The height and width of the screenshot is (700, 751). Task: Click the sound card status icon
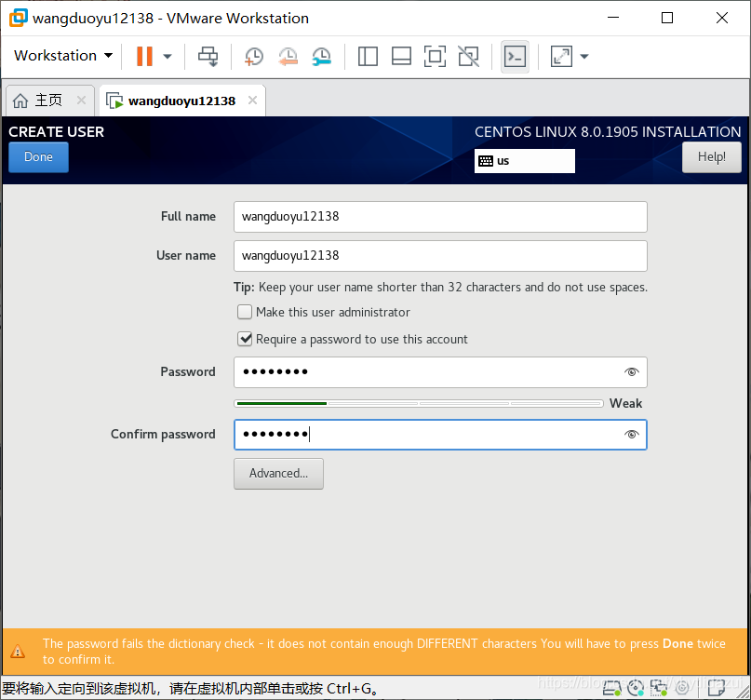[682, 688]
